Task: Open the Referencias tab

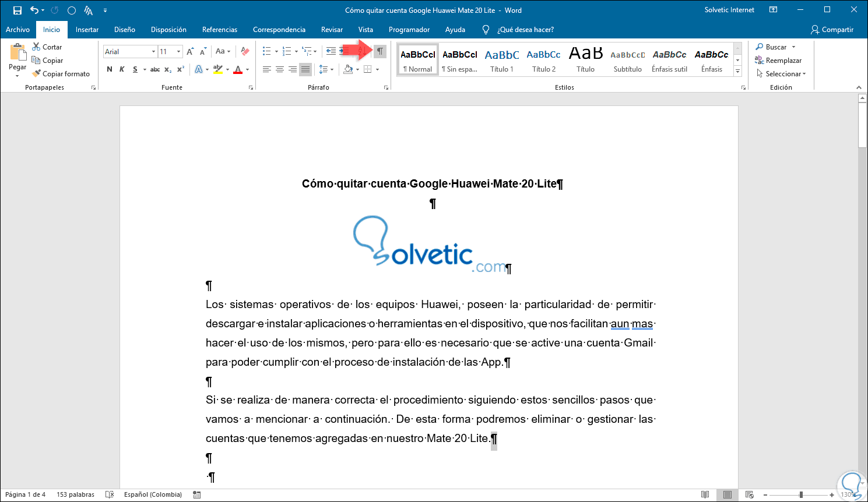Action: 220,30
